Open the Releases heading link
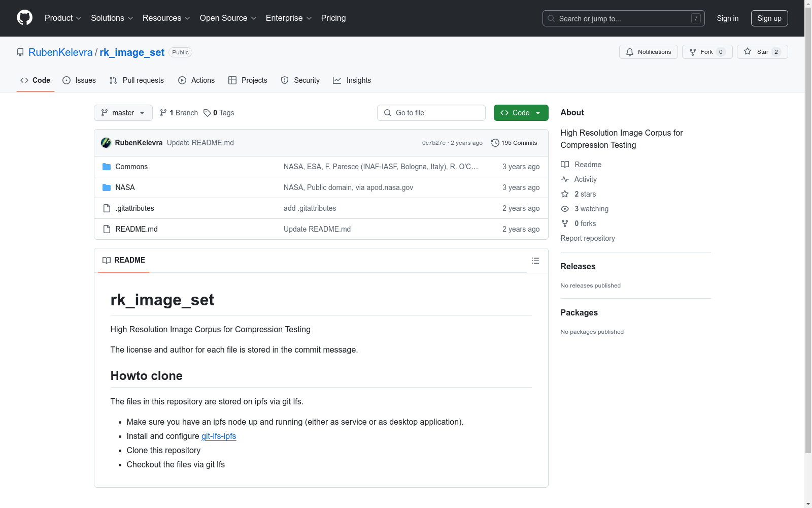Viewport: 812px width, 508px height. [578, 266]
